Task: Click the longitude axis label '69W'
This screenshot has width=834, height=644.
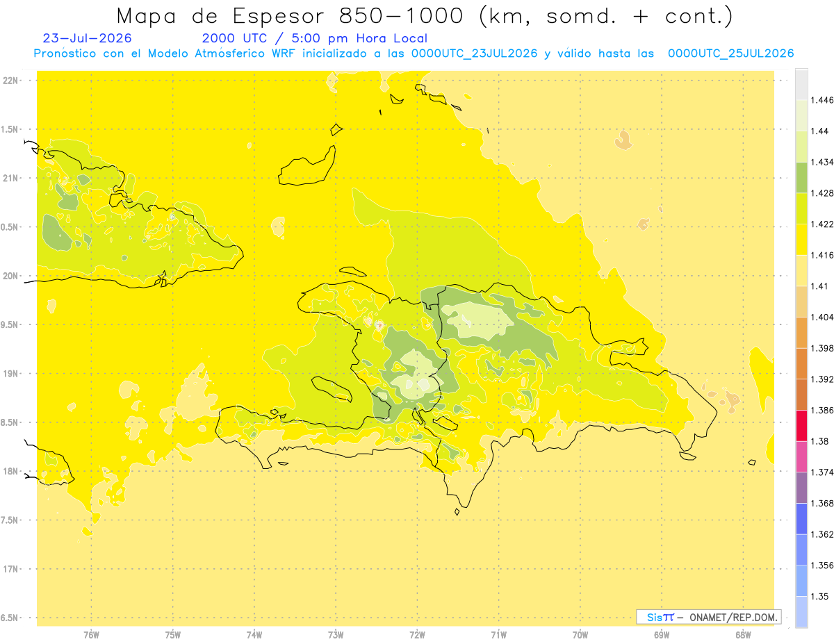Action: pos(662,634)
